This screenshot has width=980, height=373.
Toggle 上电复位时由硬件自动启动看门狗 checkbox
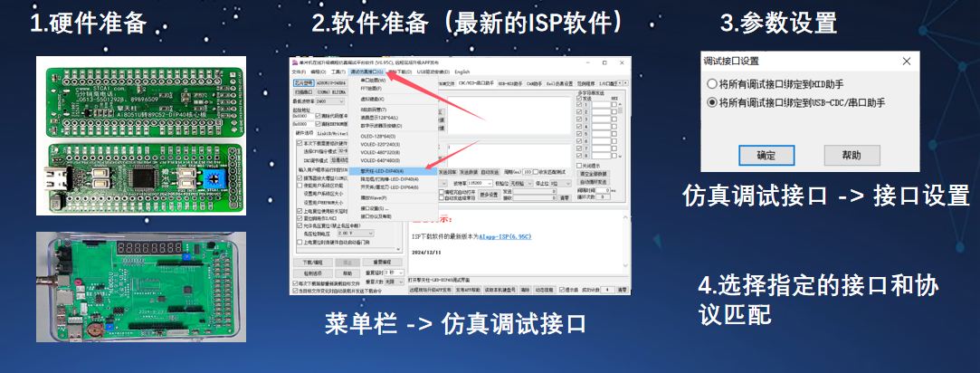300,242
